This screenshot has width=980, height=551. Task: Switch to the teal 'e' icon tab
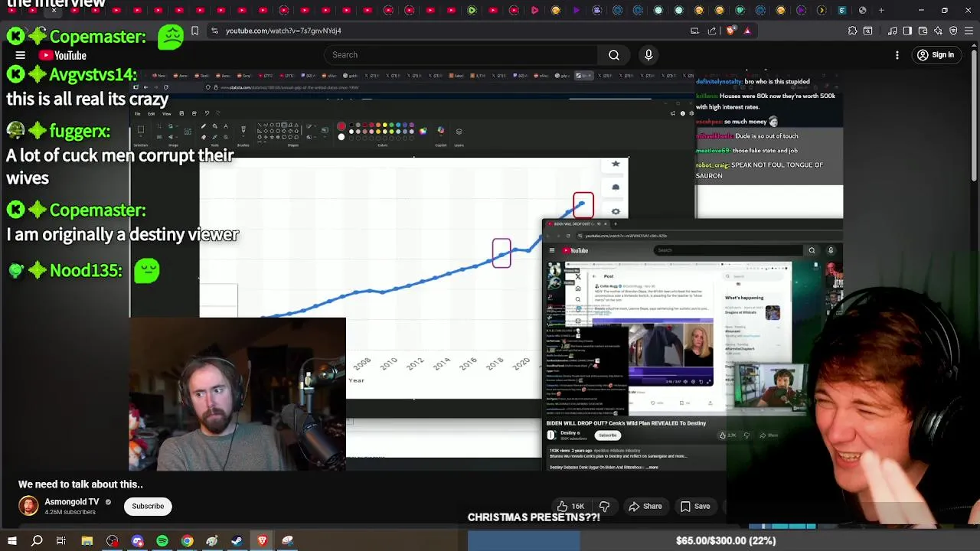841,10
